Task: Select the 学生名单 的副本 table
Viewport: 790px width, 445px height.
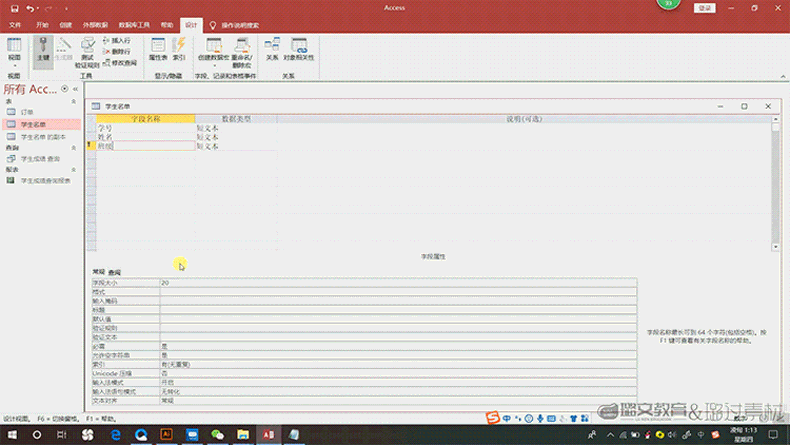Action: click(41, 137)
